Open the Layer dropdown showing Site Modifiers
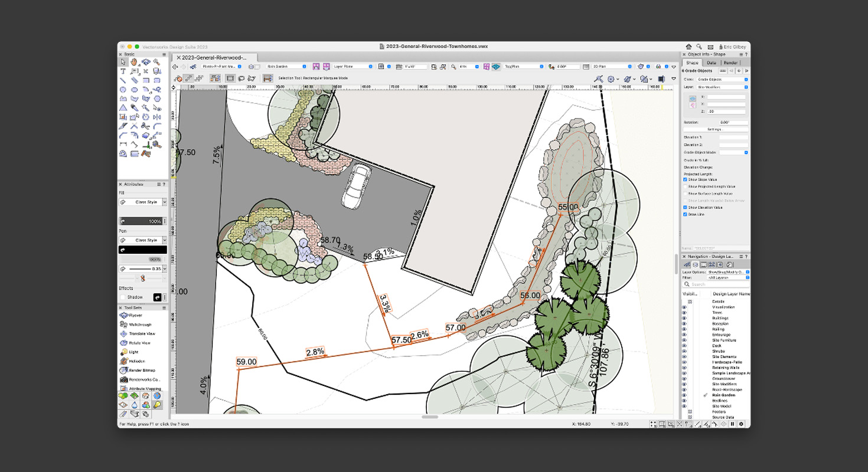Image resolution: width=868 pixels, height=472 pixels. click(720, 86)
